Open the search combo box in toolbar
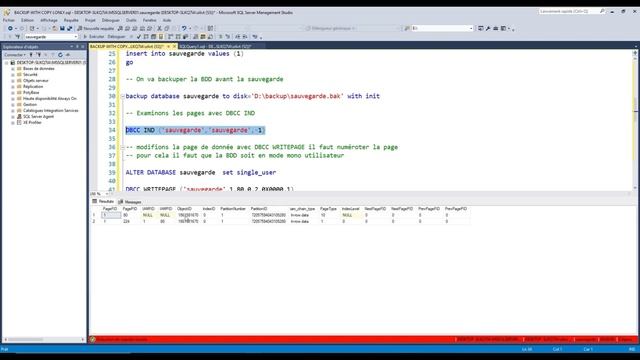 pos(442,29)
